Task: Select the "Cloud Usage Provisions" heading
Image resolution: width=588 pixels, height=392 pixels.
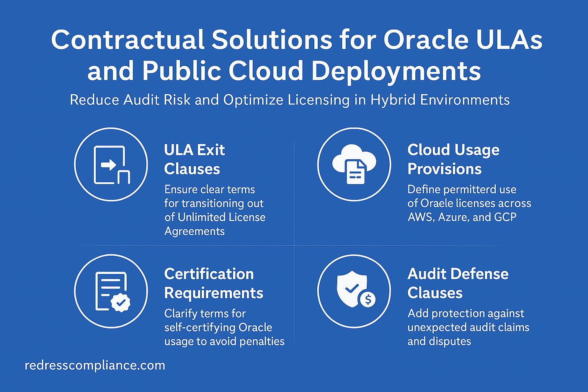Action: point(453,159)
